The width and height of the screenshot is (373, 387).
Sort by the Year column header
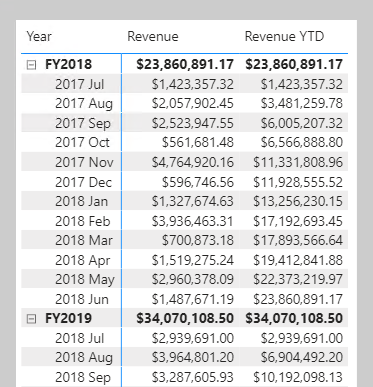39,36
